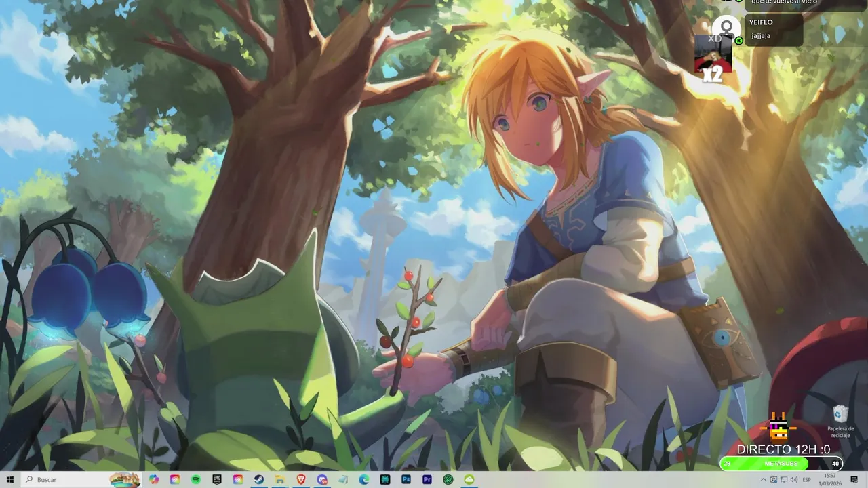This screenshot has height=488, width=868.
Task: Click the Buscar search box
Action: pyautogui.click(x=81, y=479)
